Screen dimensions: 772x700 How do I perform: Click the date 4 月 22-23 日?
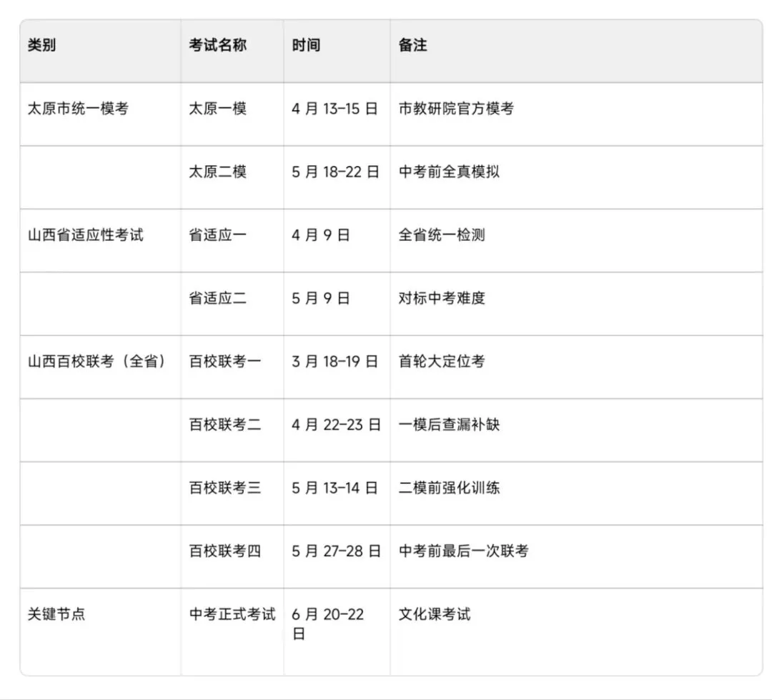tap(336, 424)
